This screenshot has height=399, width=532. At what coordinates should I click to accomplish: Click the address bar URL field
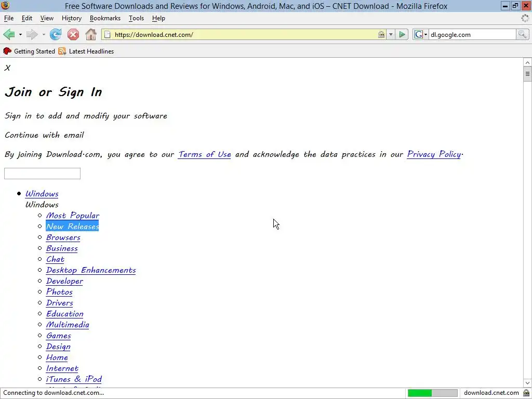click(x=245, y=35)
